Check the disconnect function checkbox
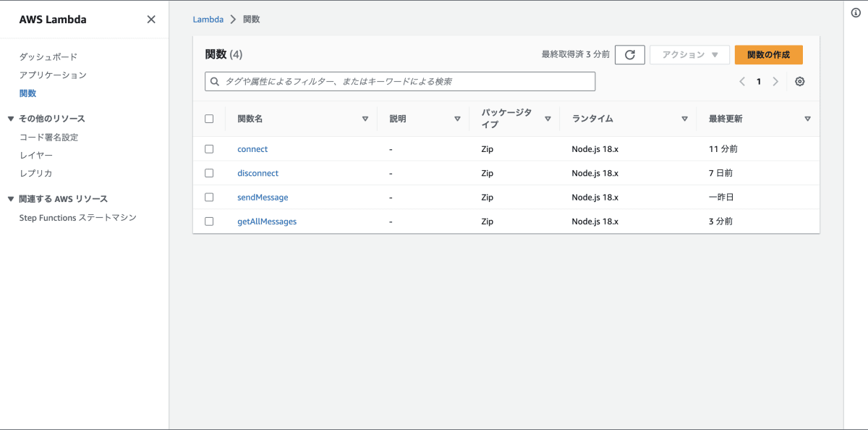 point(209,173)
